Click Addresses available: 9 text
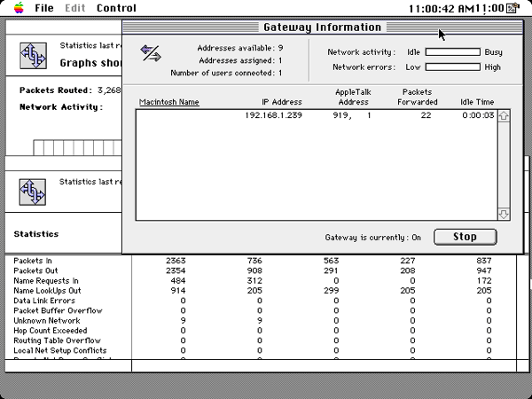 pos(240,48)
